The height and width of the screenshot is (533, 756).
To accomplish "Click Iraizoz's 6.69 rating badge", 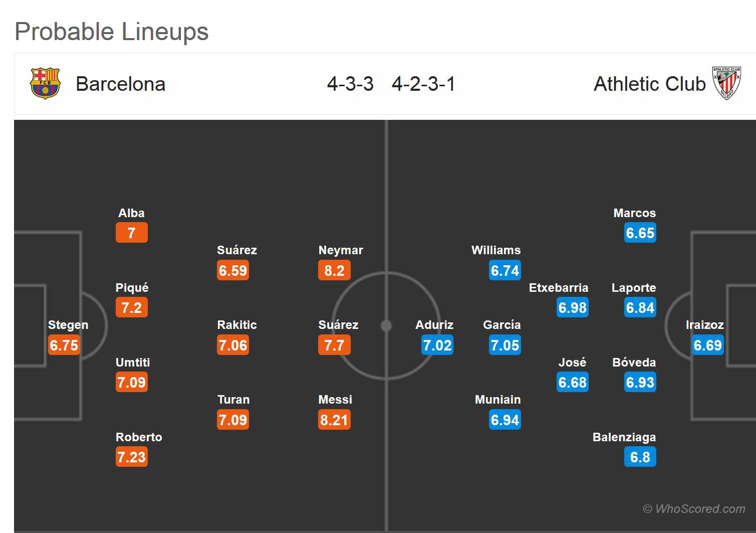I will [x=707, y=345].
